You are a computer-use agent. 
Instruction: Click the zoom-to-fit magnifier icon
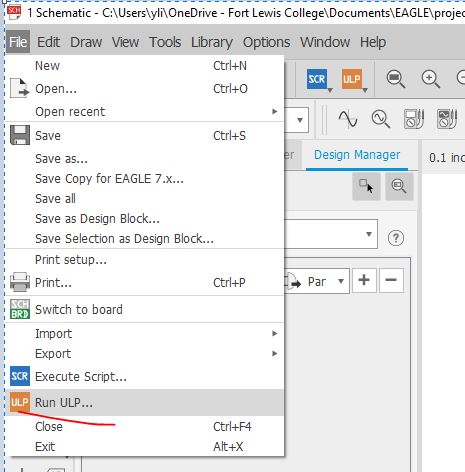coord(396,79)
